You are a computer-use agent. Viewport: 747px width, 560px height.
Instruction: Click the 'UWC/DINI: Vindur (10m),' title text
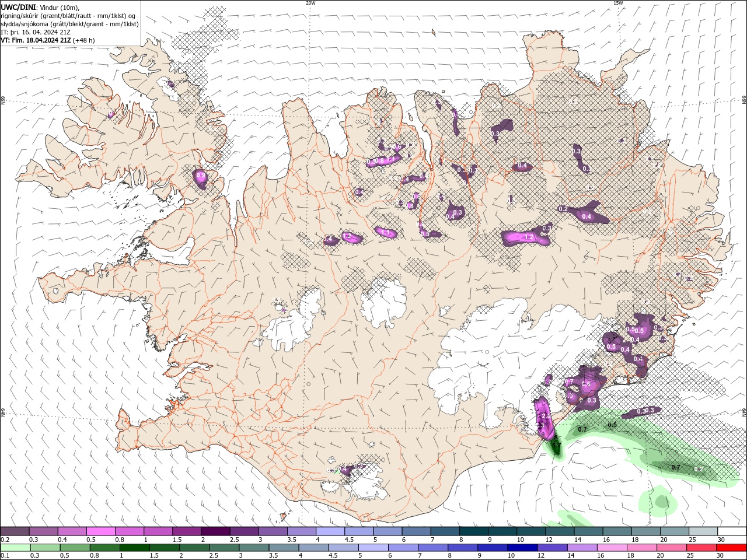pos(40,7)
